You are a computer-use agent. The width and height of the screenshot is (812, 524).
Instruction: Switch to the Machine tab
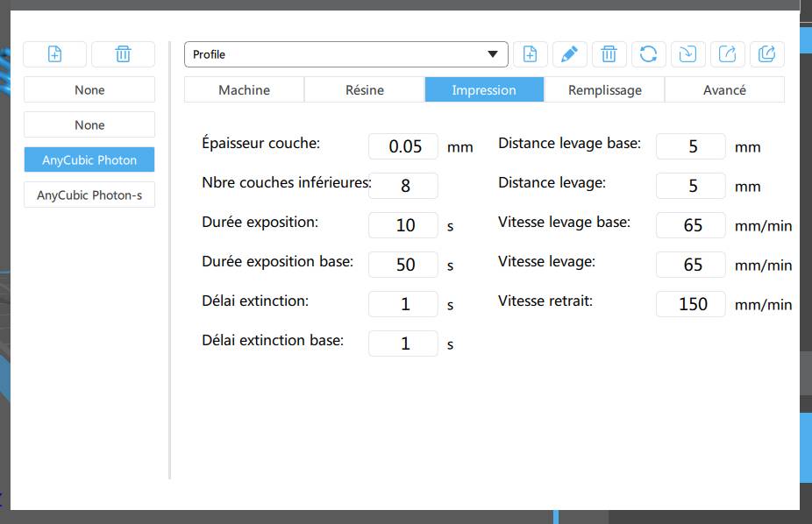pyautogui.click(x=244, y=90)
